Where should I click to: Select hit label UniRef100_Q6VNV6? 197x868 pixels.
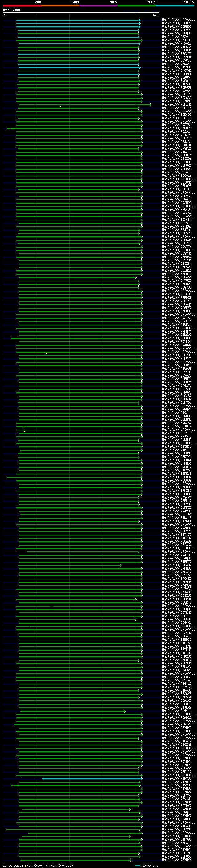177,860
